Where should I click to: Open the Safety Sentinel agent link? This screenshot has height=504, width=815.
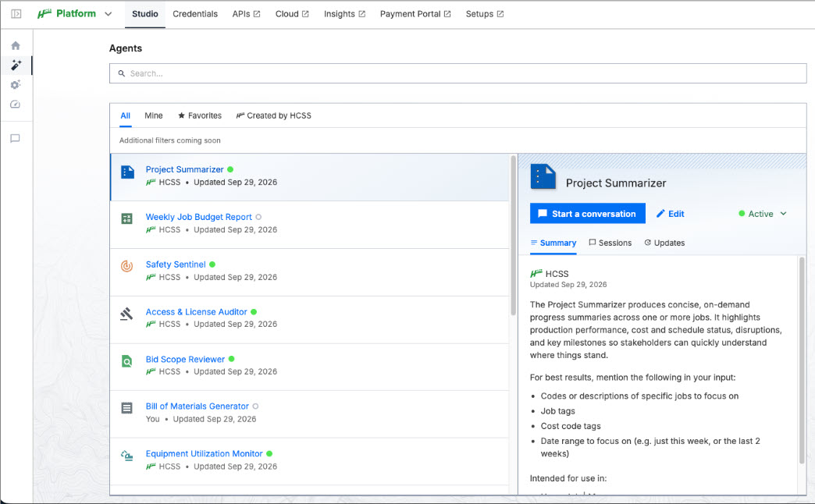[x=176, y=264]
